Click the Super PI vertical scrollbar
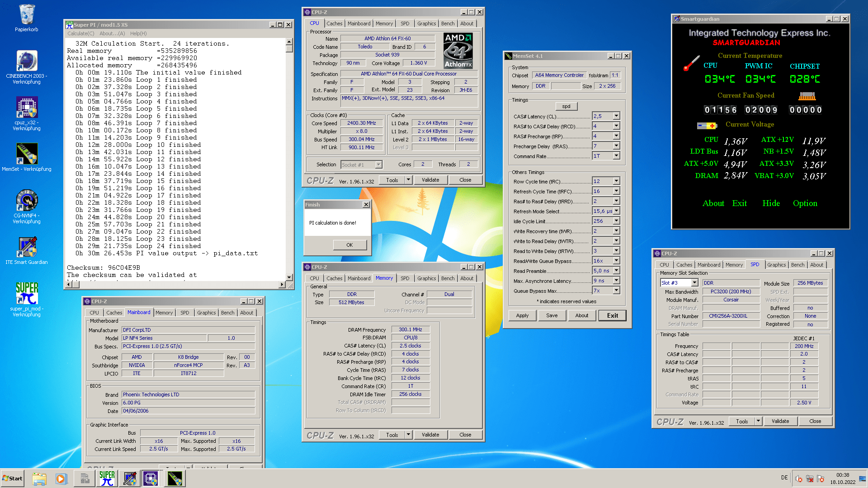Screen dimensions: 868x488 (x=289, y=158)
